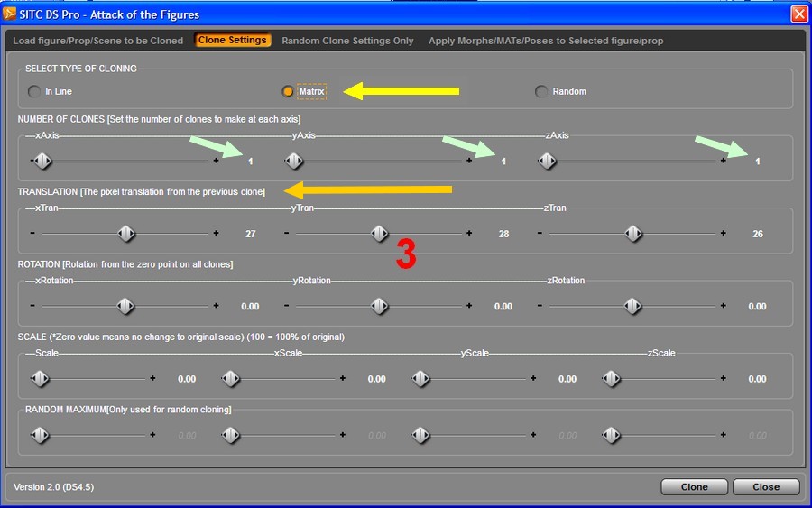The height and width of the screenshot is (508, 812).
Task: Increase yAxis clones with plus button
Action: (x=469, y=161)
